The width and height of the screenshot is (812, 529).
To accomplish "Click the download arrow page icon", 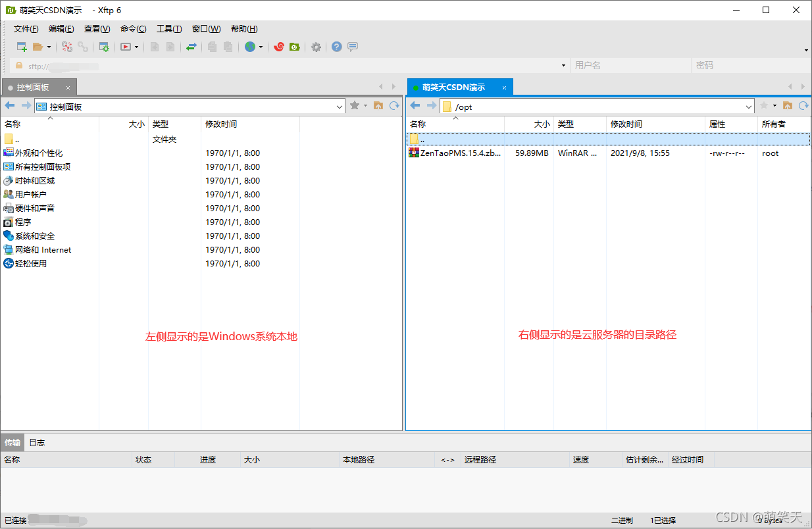I will point(155,47).
